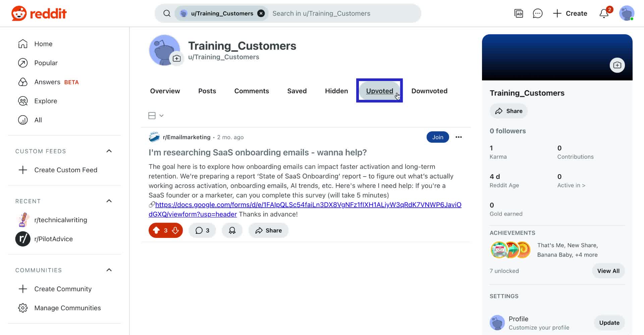Open the chat messages icon
Viewport: 644px width, 335px height.
(537, 13)
